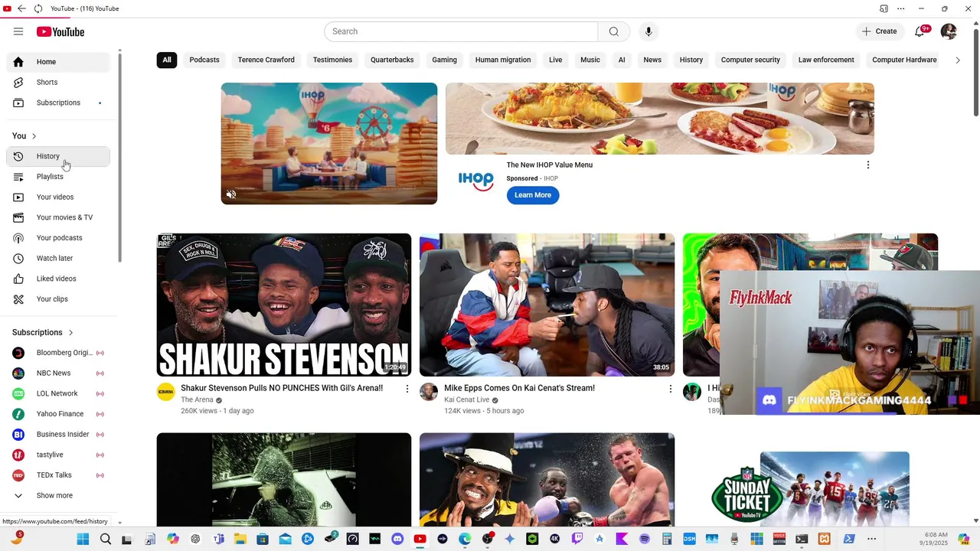Open the account avatar menu

coord(949,31)
